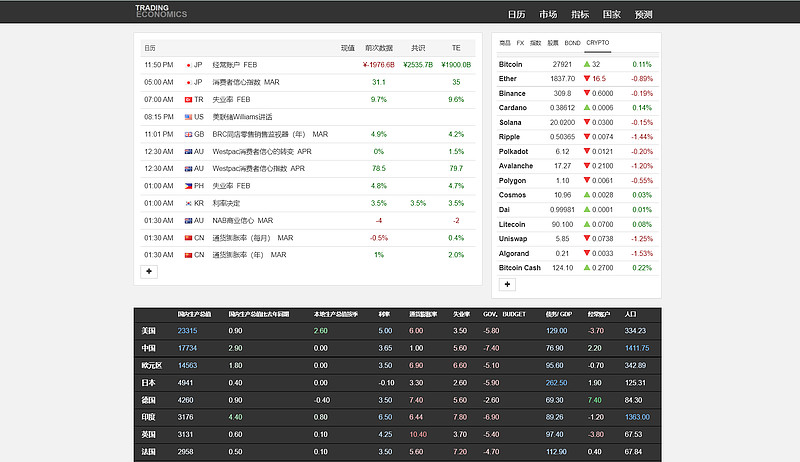Click Philippines flag on 失业率 row
This screenshot has width=800, height=462.
[188, 186]
